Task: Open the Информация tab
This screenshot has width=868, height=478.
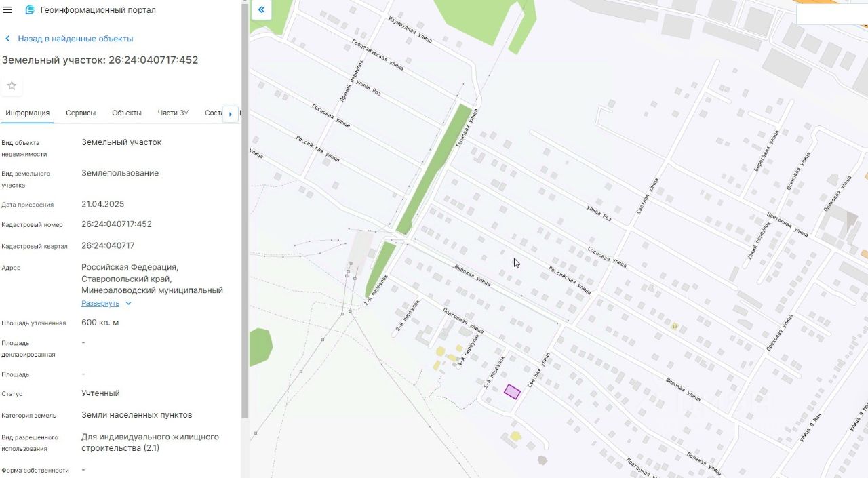Action: 28,113
